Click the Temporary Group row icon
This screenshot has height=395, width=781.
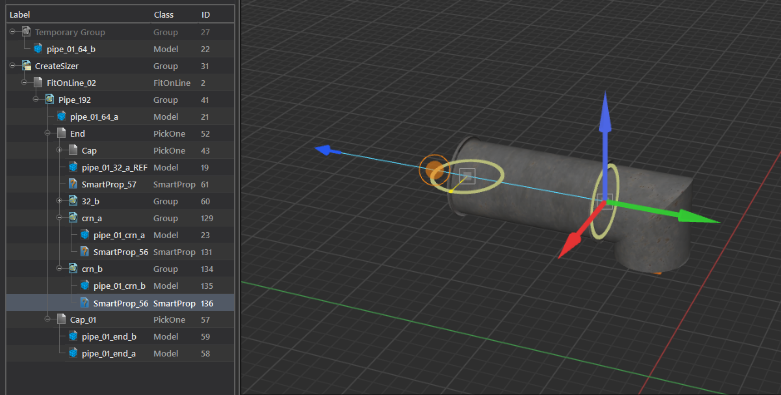(x=26, y=32)
